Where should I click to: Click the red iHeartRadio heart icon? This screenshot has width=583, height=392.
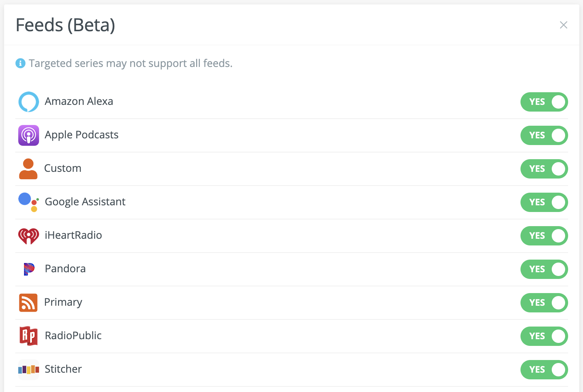pyautogui.click(x=29, y=236)
